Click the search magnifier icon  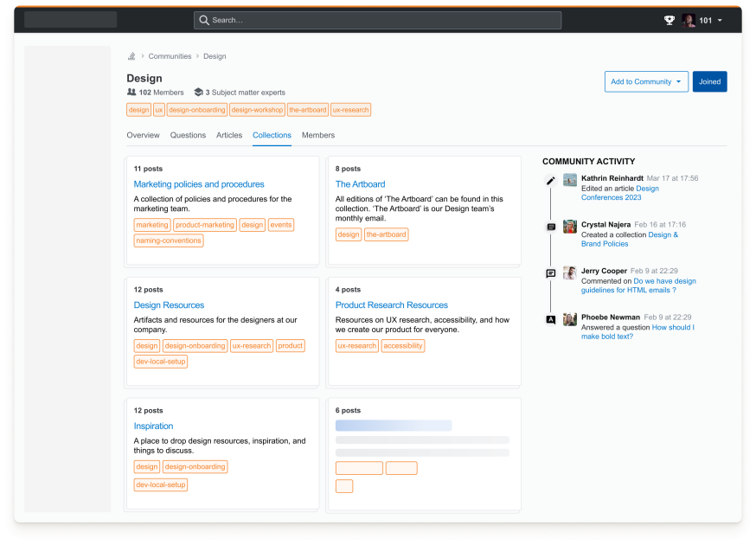pyautogui.click(x=204, y=20)
